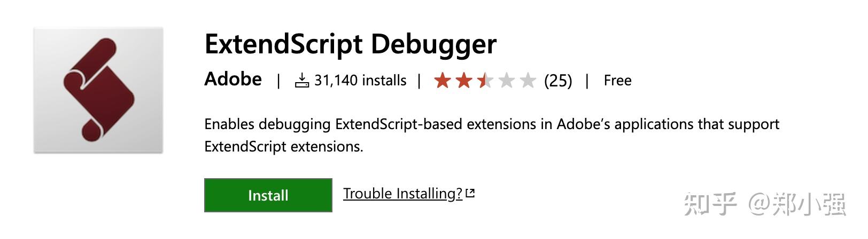Screen dimensions: 868x239
Task: Click the ExtendScript Debugger title
Action: click(351, 45)
